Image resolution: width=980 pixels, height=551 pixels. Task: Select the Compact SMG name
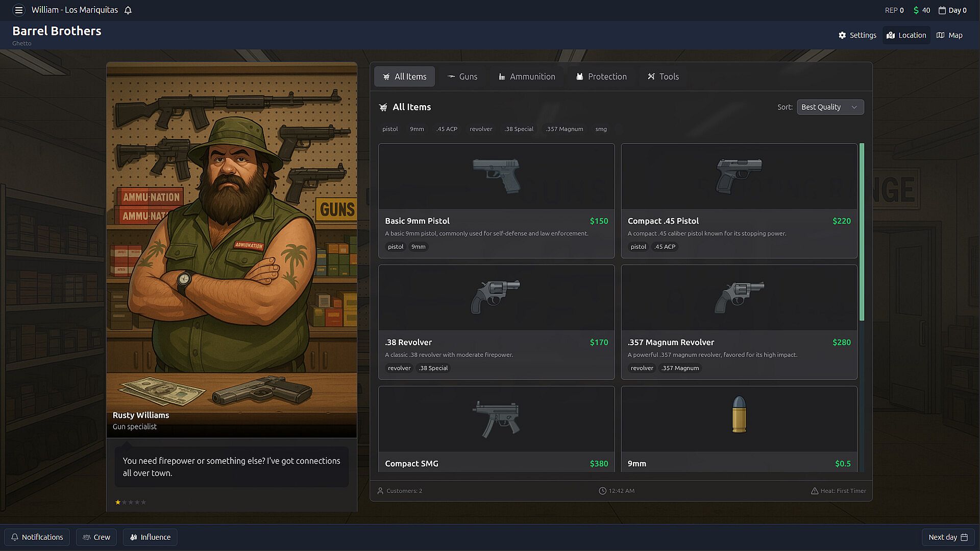coord(411,464)
